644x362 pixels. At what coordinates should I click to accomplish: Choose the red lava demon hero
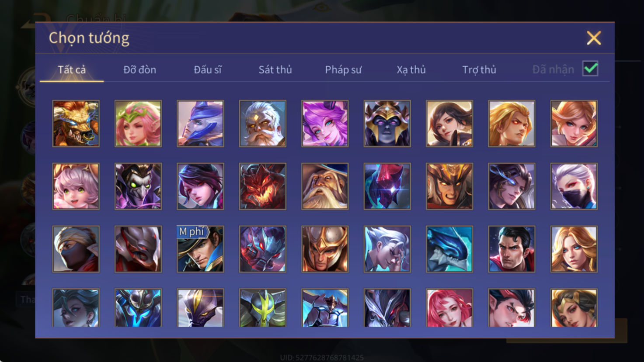point(263,186)
